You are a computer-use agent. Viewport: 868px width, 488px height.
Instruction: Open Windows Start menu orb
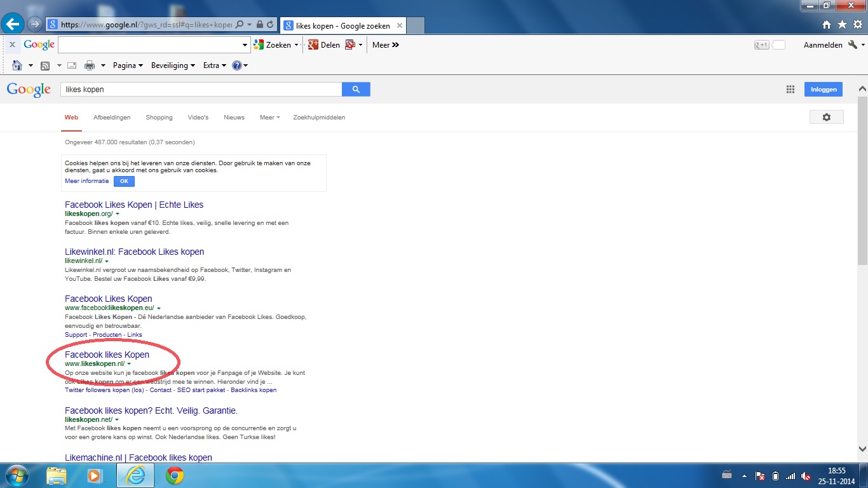pos(17,475)
